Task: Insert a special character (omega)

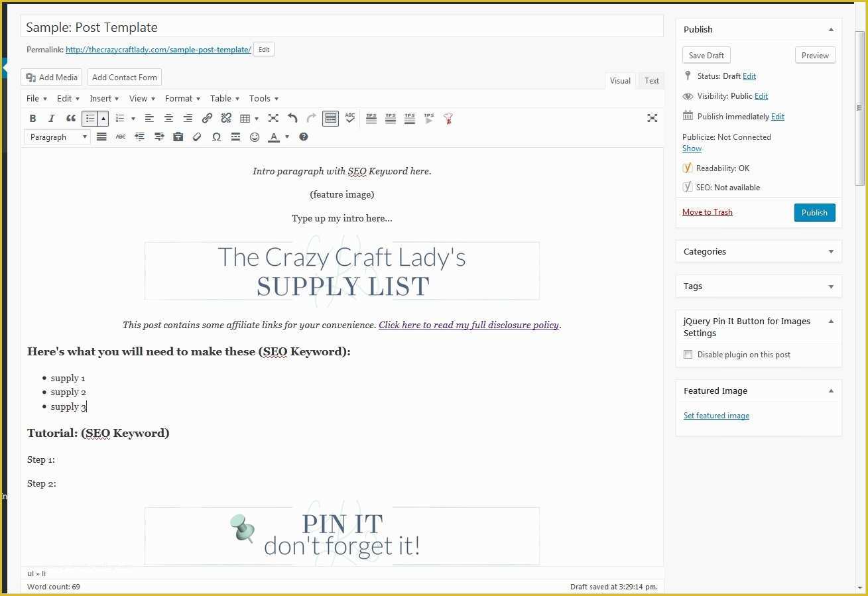Action: tap(216, 137)
